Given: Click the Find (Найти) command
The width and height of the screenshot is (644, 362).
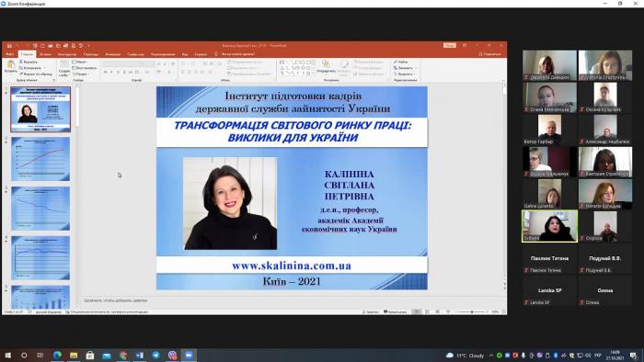Looking at the screenshot, I should [x=400, y=62].
